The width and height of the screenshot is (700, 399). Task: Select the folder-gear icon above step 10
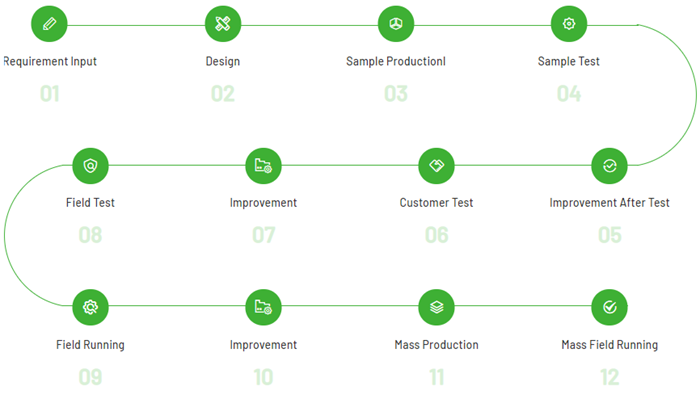[x=263, y=307]
